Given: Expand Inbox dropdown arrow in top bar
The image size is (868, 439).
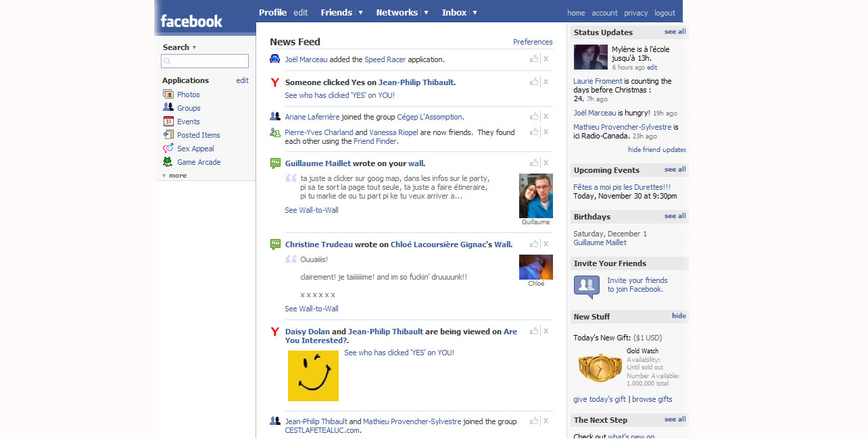Looking at the screenshot, I should pyautogui.click(x=475, y=12).
